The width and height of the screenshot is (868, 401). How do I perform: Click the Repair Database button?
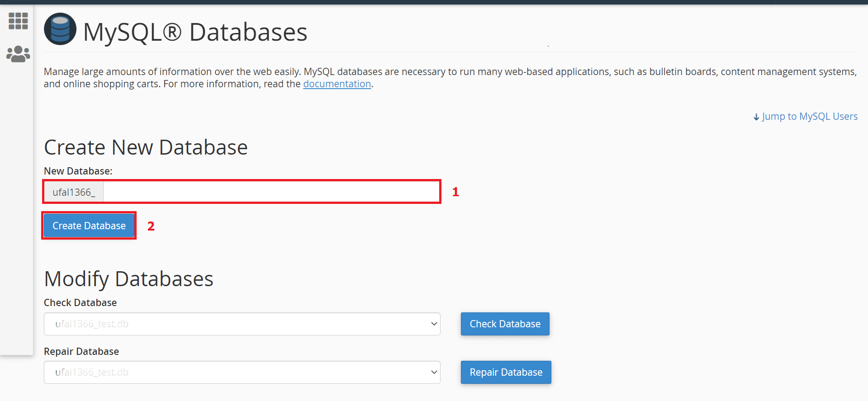tap(506, 372)
